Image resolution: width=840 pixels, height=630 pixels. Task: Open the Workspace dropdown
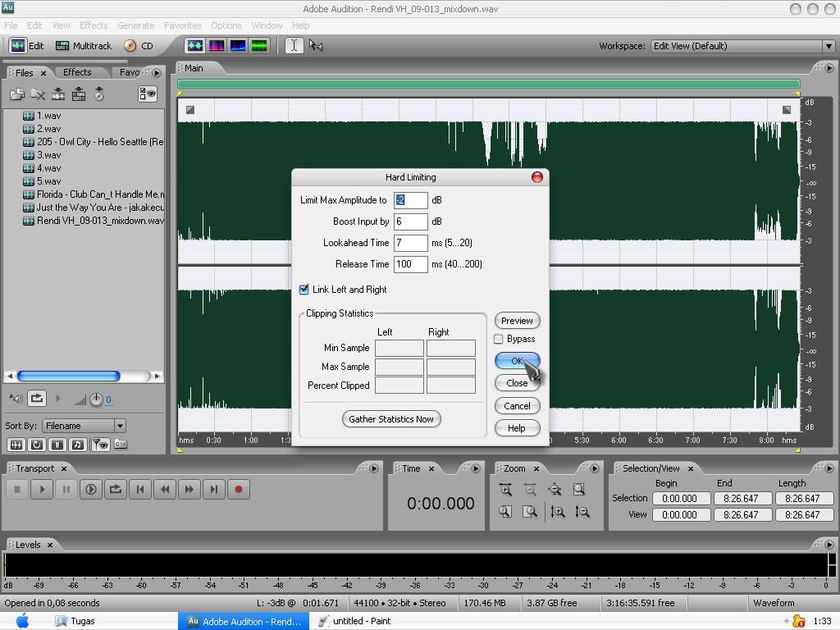[x=742, y=46]
